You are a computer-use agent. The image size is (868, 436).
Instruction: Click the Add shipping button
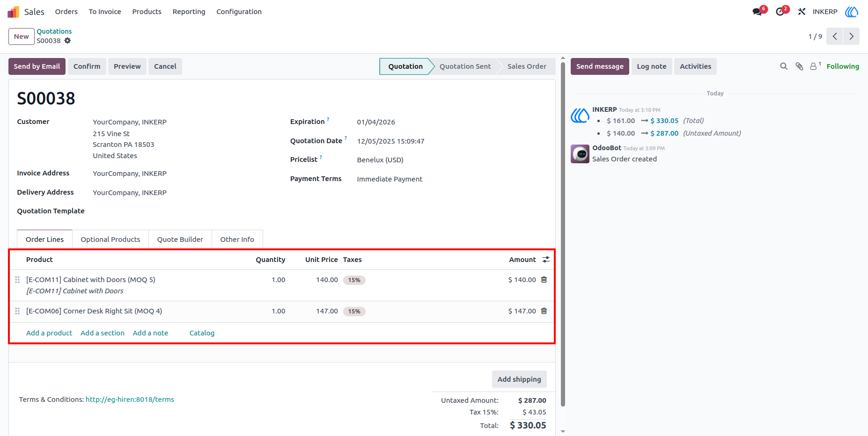[519, 379]
